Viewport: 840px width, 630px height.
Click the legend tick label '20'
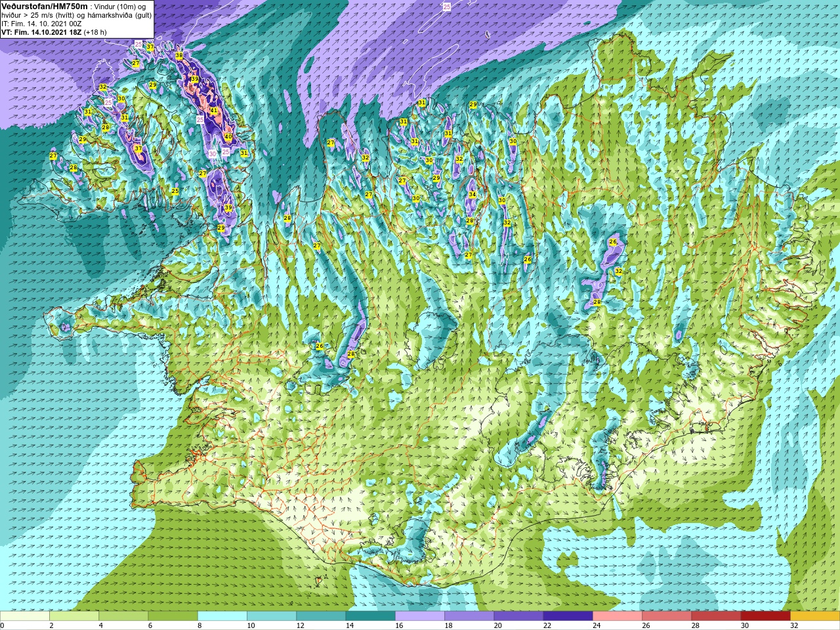pyautogui.click(x=498, y=625)
